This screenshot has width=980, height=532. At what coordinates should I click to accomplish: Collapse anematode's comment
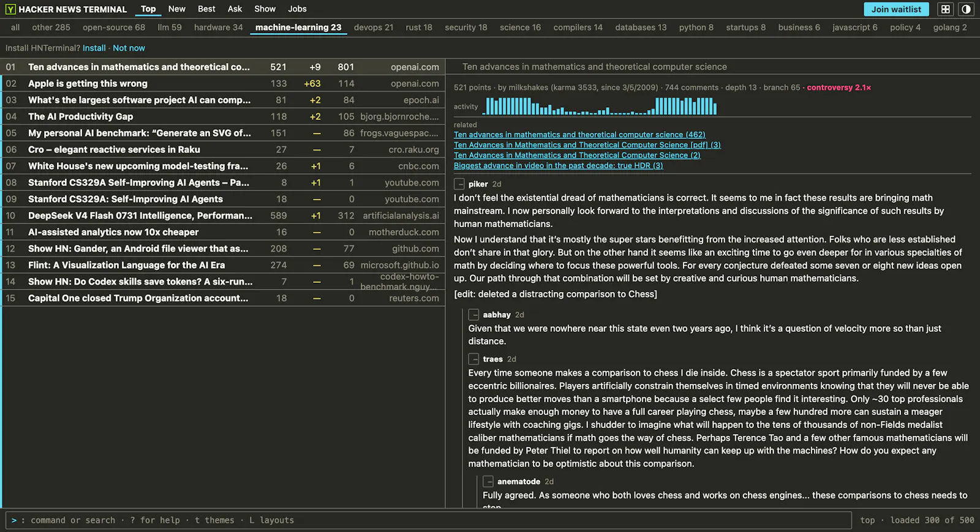[488, 482]
